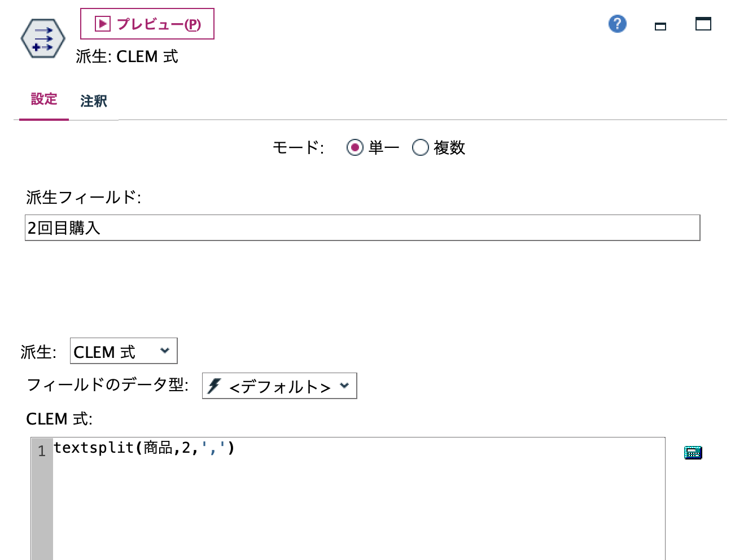
Task: Select the textsplit expression text
Action: [x=144, y=448]
